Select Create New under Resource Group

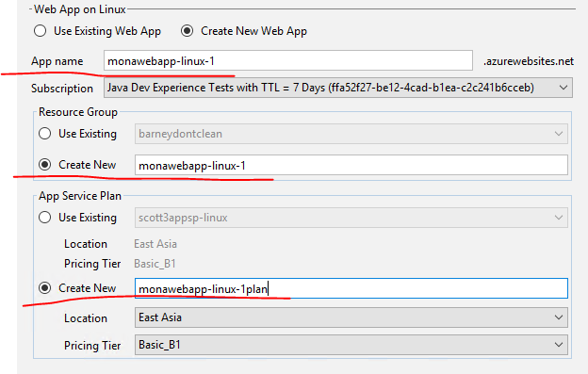(x=45, y=165)
